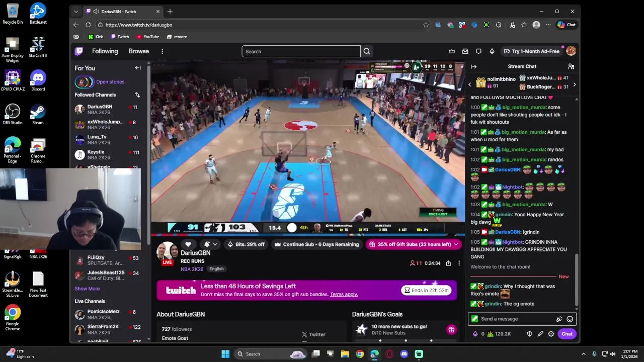644x362 pixels.
Task: Open OBS Studio desktop icon
Action: [13, 115]
